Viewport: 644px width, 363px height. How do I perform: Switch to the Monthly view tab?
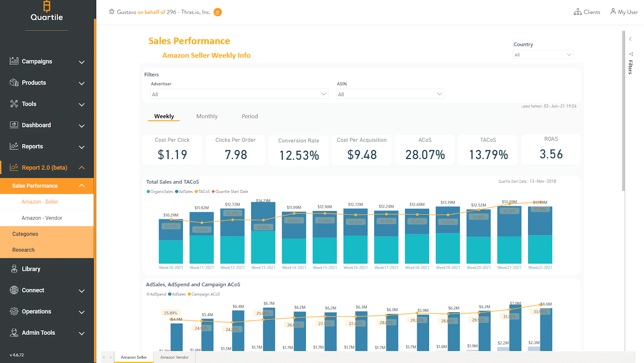207,116
